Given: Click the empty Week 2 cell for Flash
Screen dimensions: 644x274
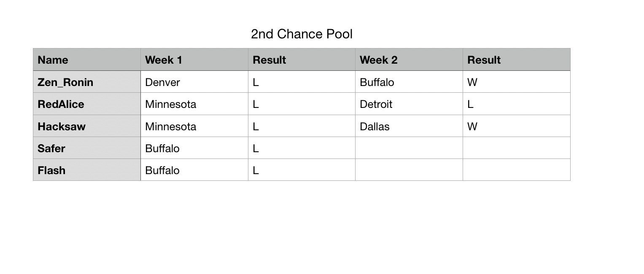Looking at the screenshot, I should tap(409, 170).
